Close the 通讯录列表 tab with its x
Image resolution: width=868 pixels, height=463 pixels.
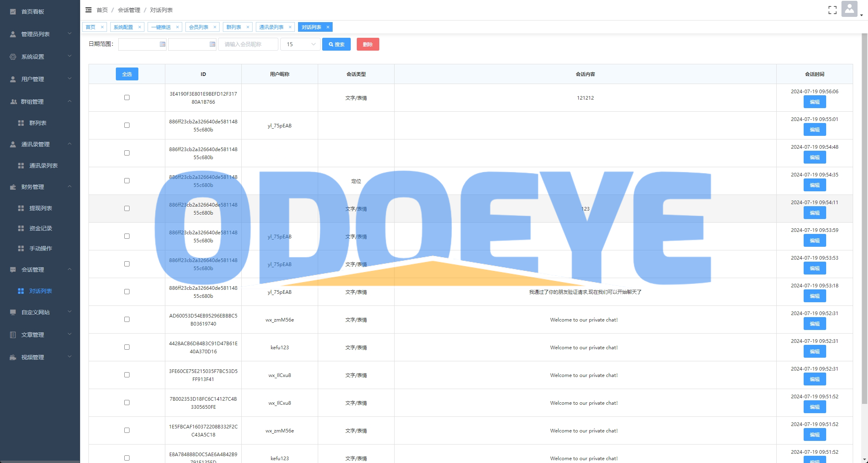tap(290, 27)
